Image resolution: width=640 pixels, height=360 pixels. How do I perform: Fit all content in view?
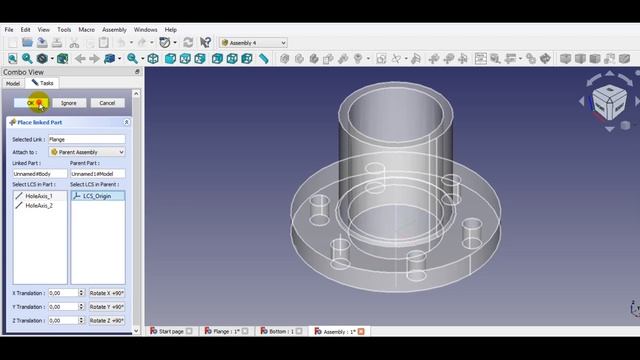point(13,59)
